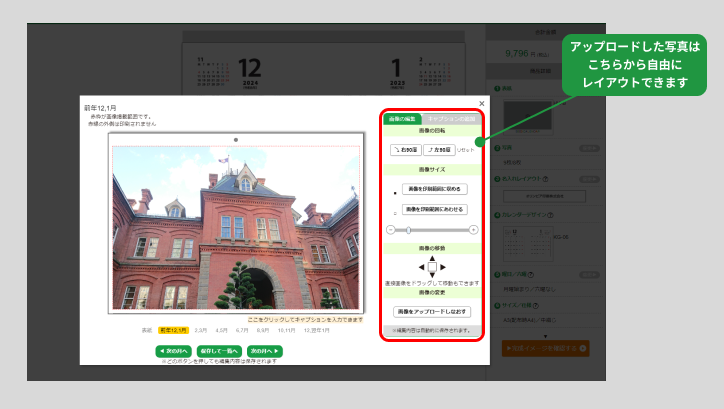Viewport: 724px width, 409px height.
Task: Switch to the caption editing tab
Action: point(450,118)
